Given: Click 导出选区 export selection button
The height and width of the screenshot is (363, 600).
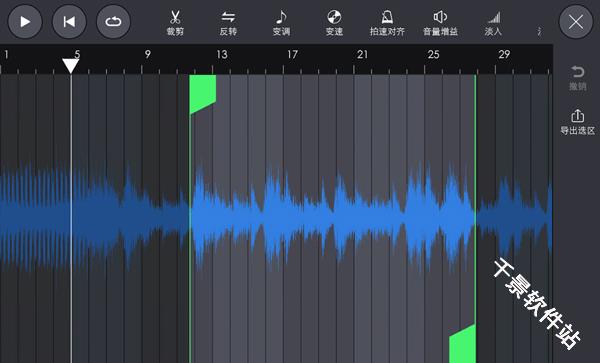Looking at the screenshot, I should click(577, 122).
